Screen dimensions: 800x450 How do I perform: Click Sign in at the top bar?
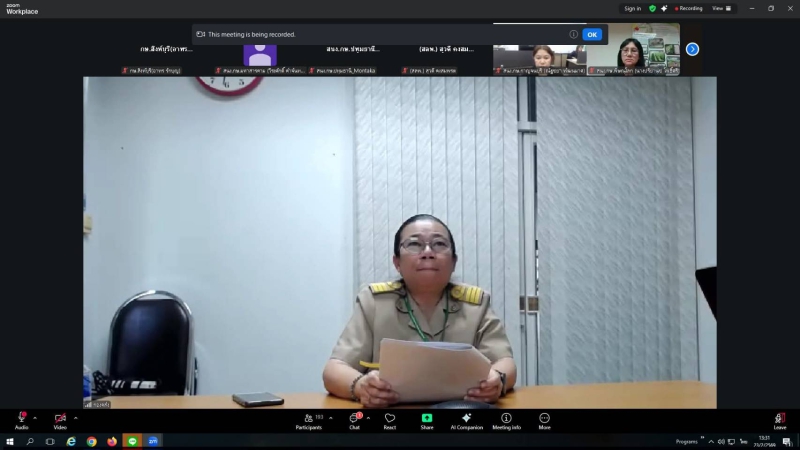tap(632, 8)
